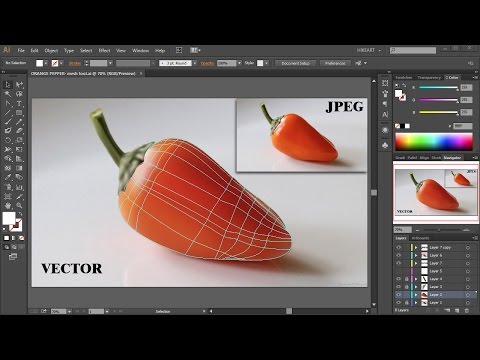Viewport: 480px width, 360px height.
Task: Click the orange Opacity link
Action: pyautogui.click(x=207, y=63)
